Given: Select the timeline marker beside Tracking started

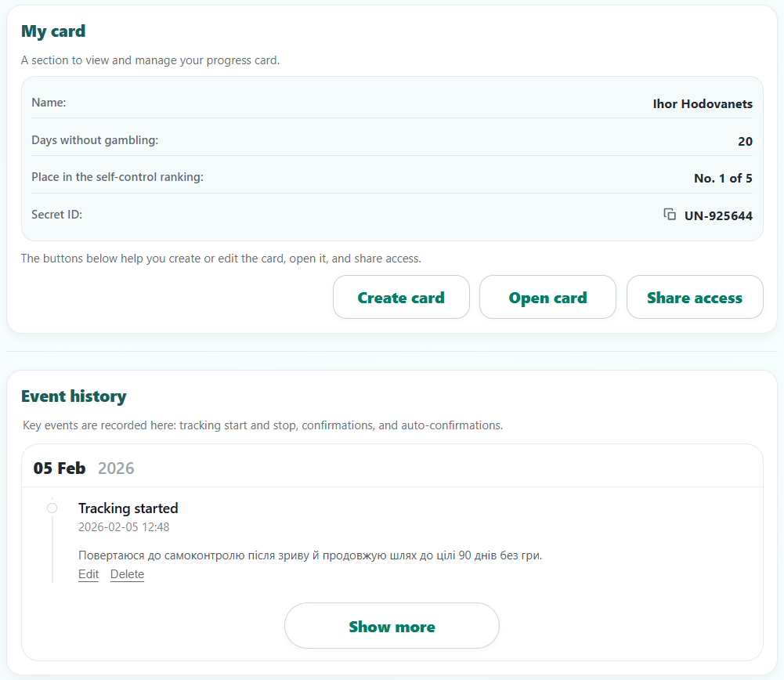Looking at the screenshot, I should (x=52, y=508).
